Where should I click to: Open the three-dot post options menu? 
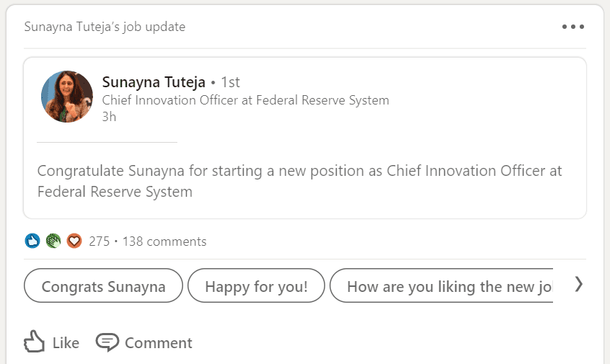click(573, 27)
